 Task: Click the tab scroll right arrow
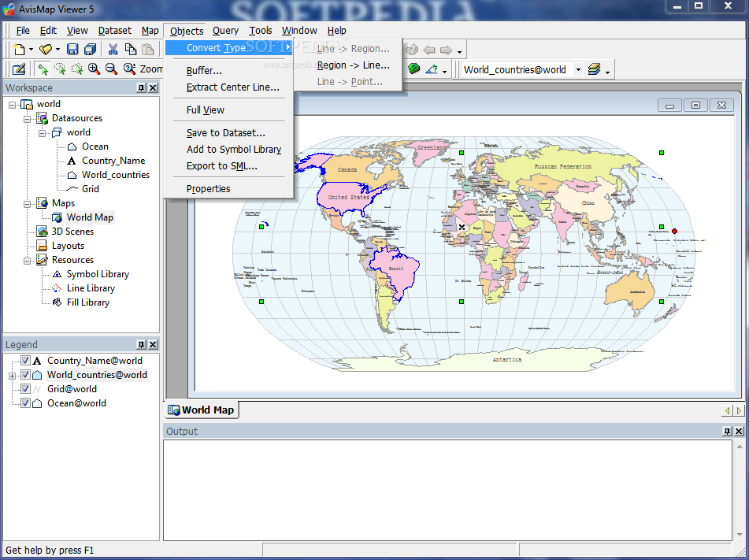pyautogui.click(x=739, y=410)
